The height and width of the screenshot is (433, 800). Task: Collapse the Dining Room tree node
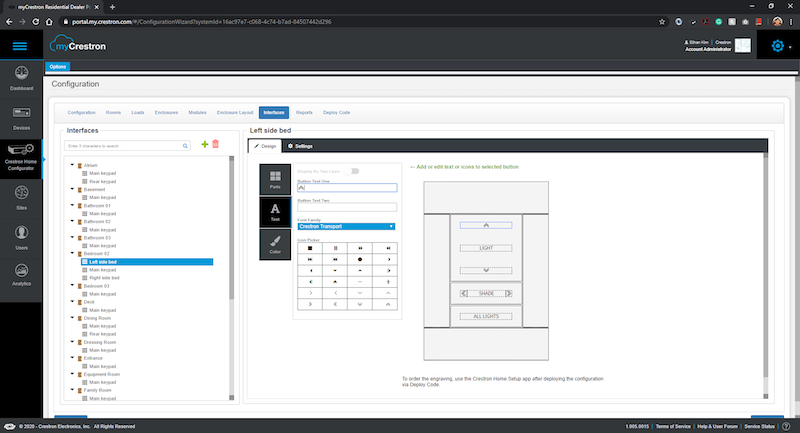72,318
